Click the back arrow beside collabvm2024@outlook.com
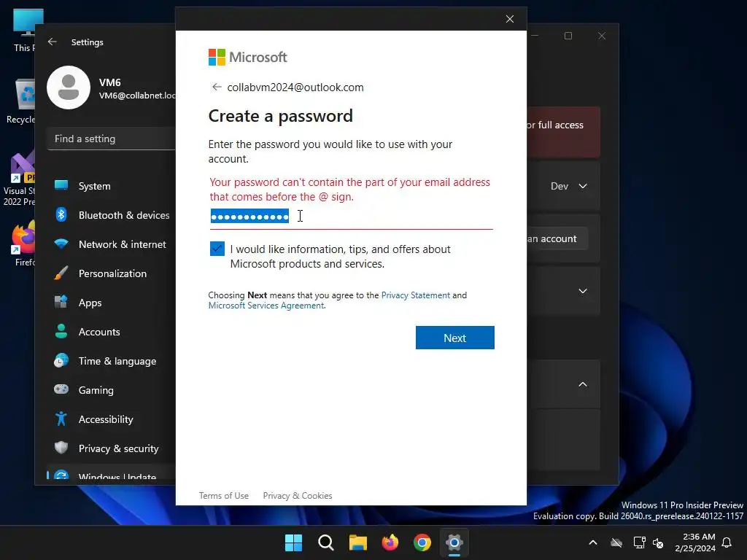 pos(217,87)
